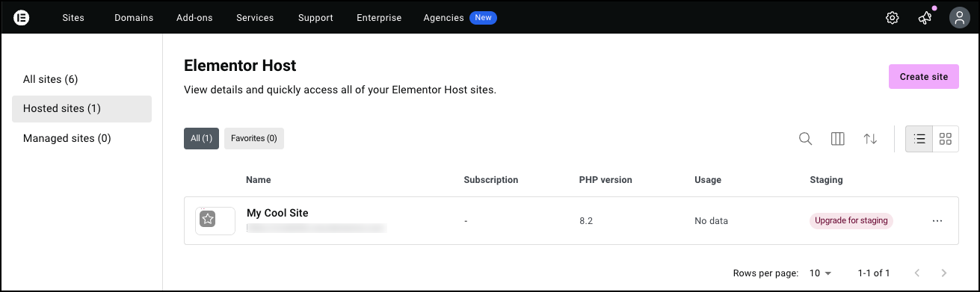Mark My Cool Site as favorite star
This screenshot has height=292, width=980.
208,220
